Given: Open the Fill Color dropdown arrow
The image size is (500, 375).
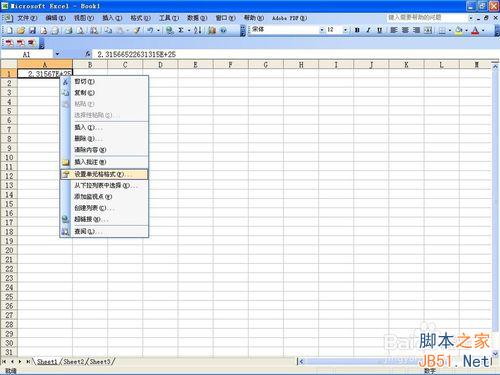Looking at the screenshot, I should (466, 31).
